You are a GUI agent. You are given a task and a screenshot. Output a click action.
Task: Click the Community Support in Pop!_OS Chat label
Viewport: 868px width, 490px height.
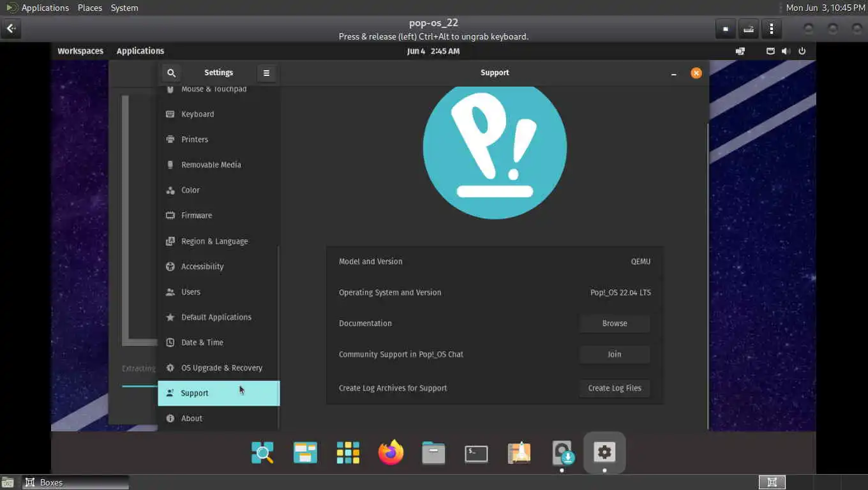click(x=401, y=355)
